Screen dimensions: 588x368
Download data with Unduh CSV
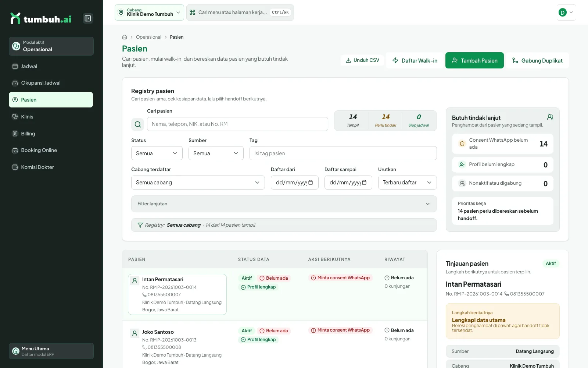coord(362,60)
